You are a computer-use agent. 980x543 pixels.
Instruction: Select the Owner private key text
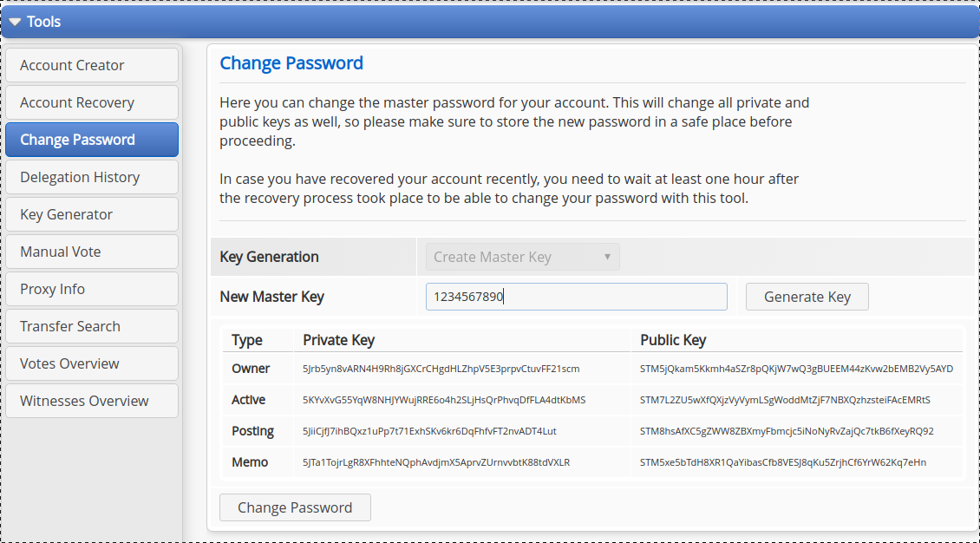coord(441,369)
